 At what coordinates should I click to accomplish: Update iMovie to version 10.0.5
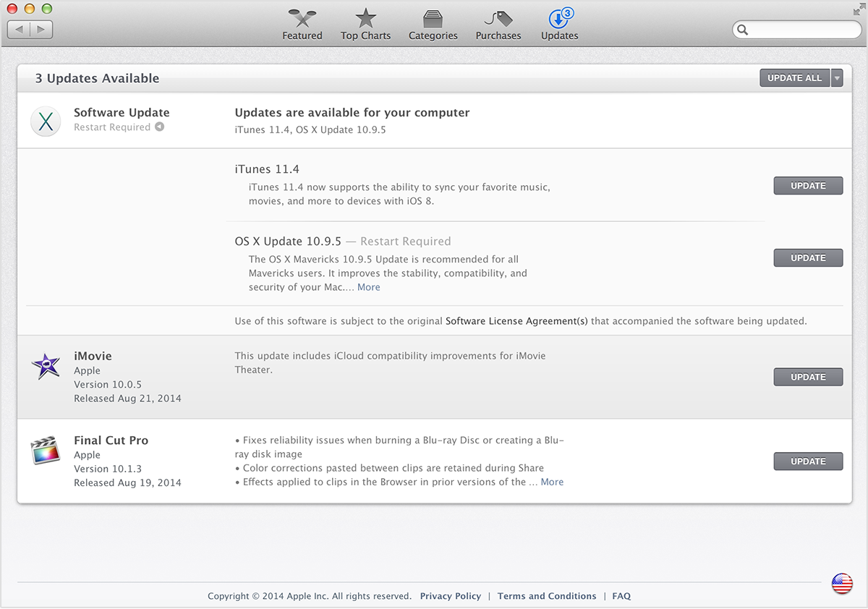click(x=808, y=376)
